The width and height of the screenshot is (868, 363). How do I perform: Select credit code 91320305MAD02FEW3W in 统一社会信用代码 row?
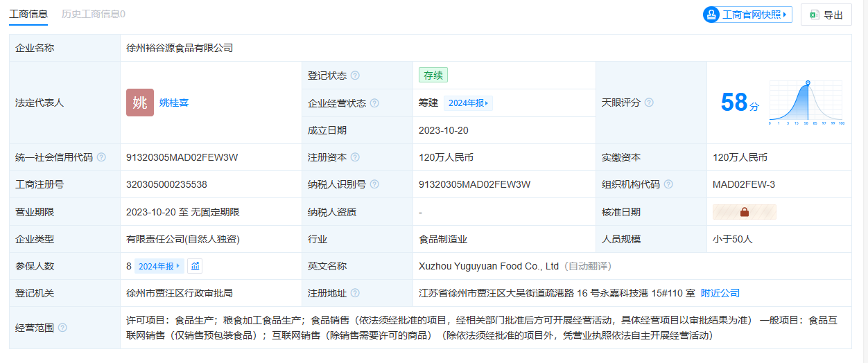(182, 157)
